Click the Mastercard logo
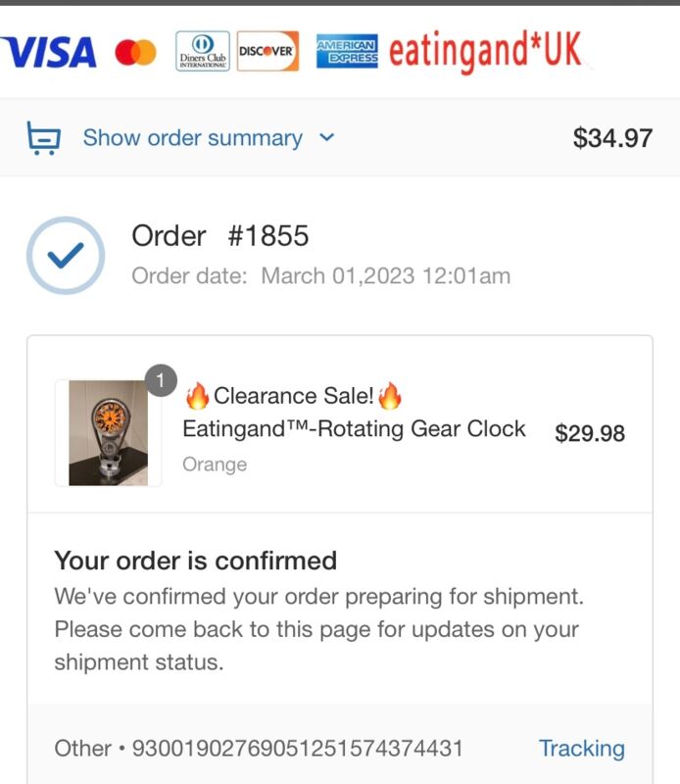The image size is (680, 784). (135, 53)
